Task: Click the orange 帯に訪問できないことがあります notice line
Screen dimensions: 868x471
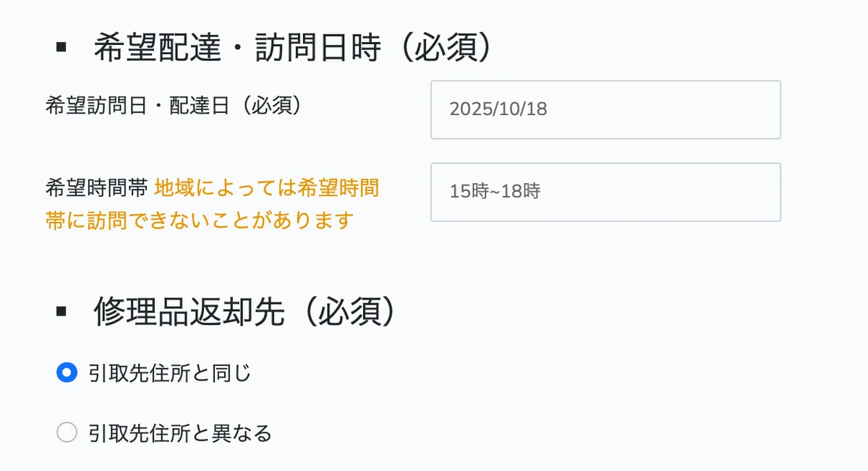Action: tap(199, 220)
